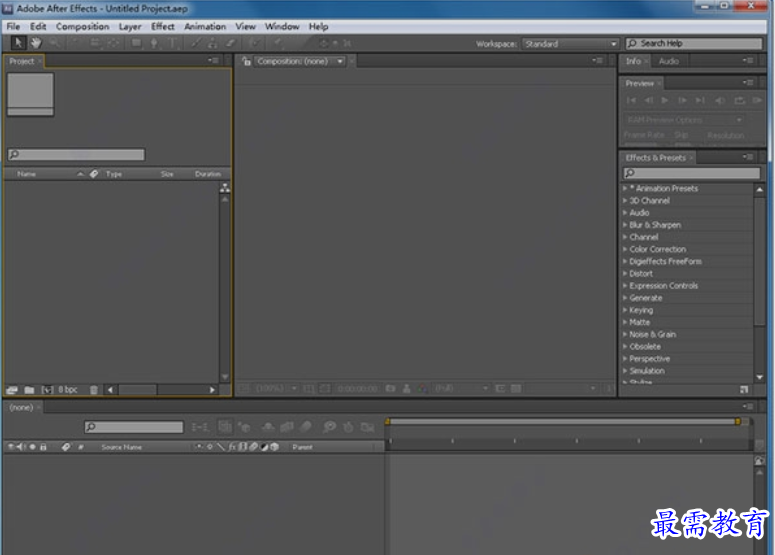Select the Clone Stamp tool
This screenshot has width=775, height=555.
click(213, 43)
